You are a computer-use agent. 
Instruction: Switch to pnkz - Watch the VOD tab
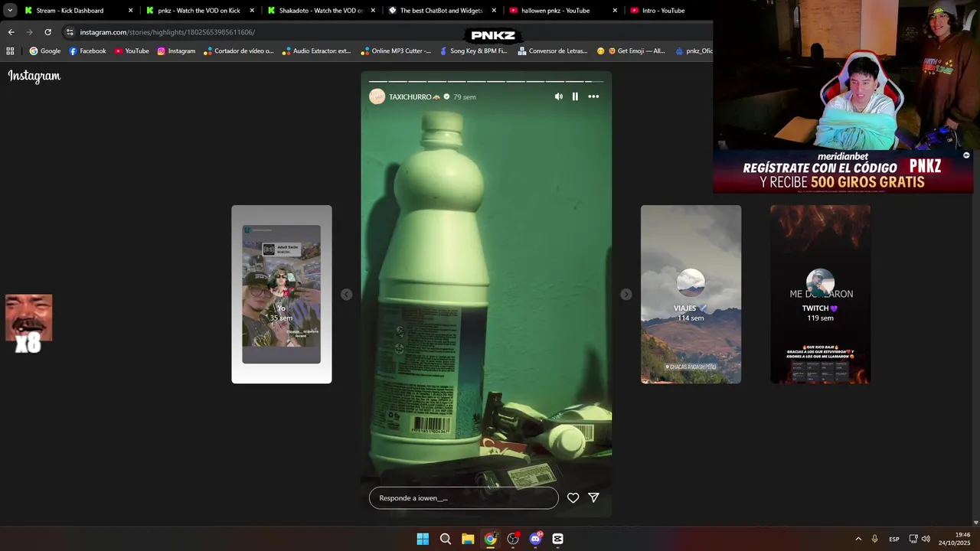(x=199, y=11)
